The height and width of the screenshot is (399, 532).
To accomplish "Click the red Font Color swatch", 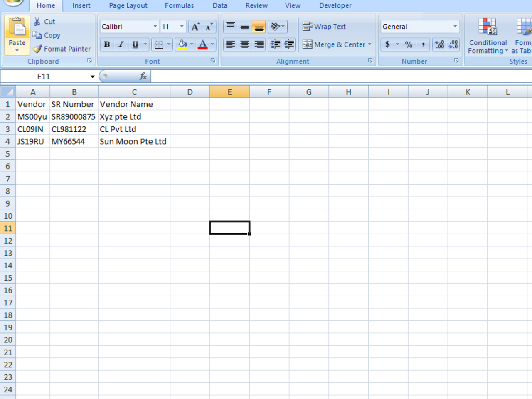I will tap(203, 47).
